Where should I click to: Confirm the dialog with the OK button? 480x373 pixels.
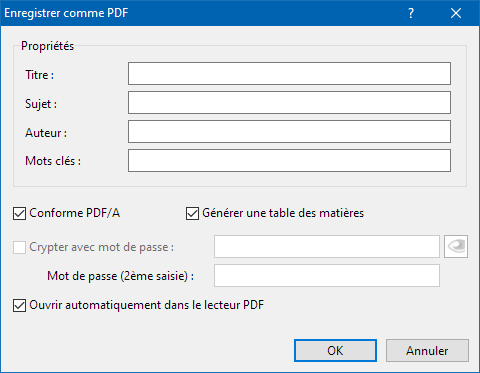(x=335, y=351)
